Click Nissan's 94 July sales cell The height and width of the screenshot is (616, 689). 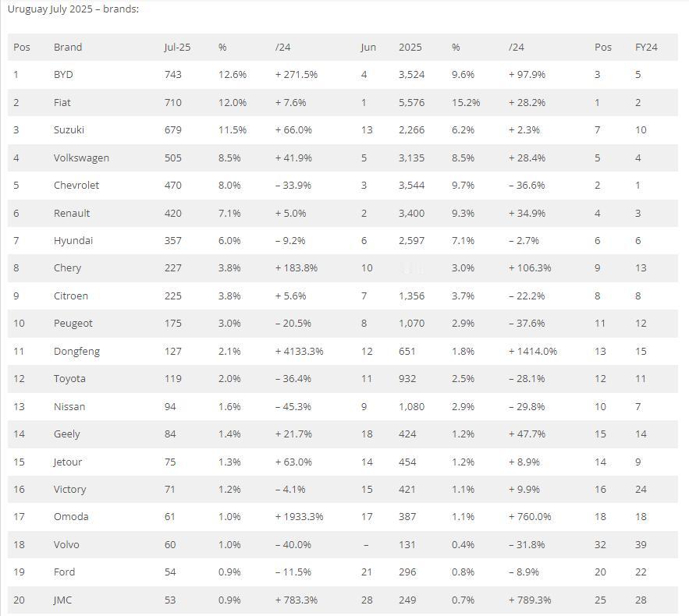pos(170,406)
